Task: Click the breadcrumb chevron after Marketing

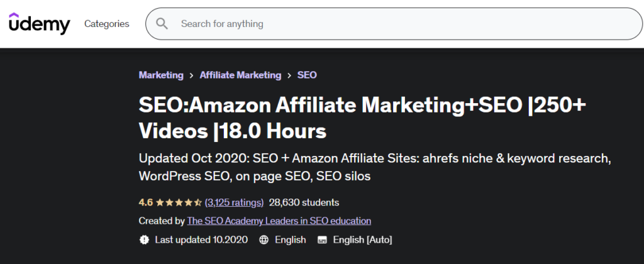Action: point(191,75)
